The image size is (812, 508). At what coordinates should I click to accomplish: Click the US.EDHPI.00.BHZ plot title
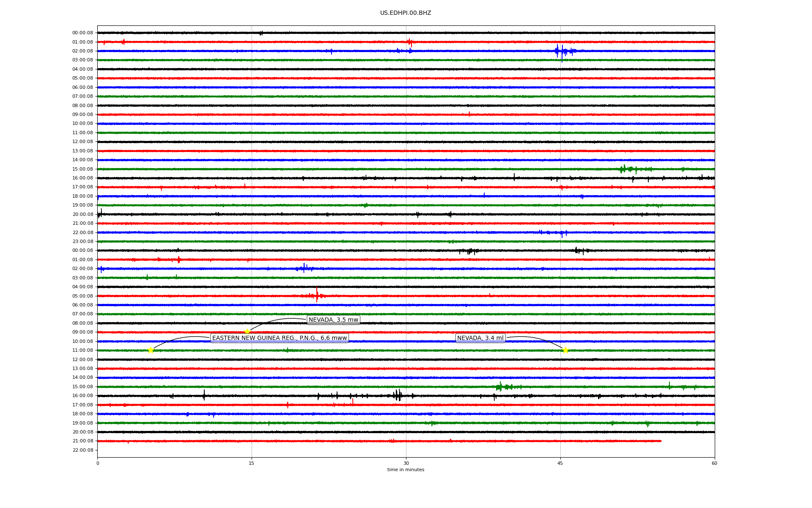[x=405, y=13]
